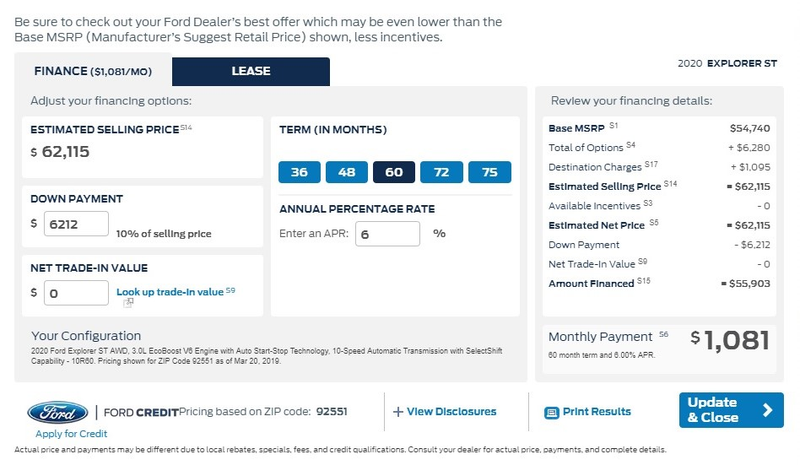This screenshot has height=465, width=800.
Task: Select the highlighted 60 month term
Action: tap(394, 172)
